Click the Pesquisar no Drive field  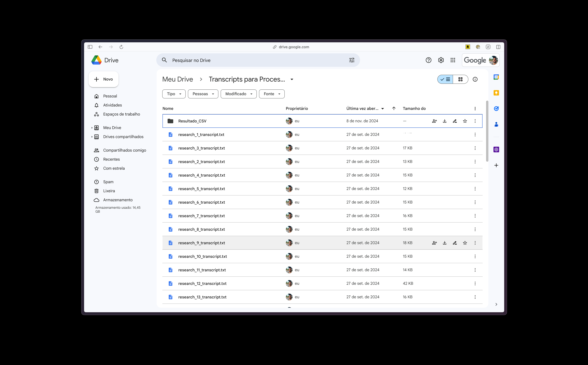(x=258, y=60)
